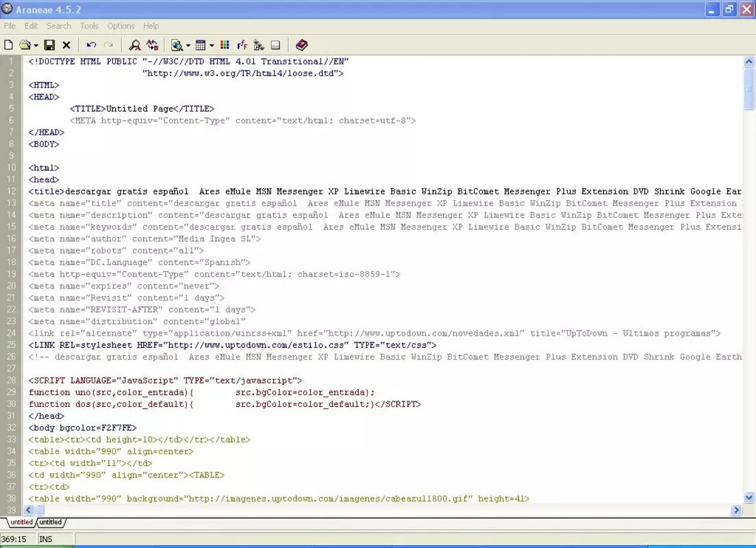Open the table icon dropdown arrow

211,45
